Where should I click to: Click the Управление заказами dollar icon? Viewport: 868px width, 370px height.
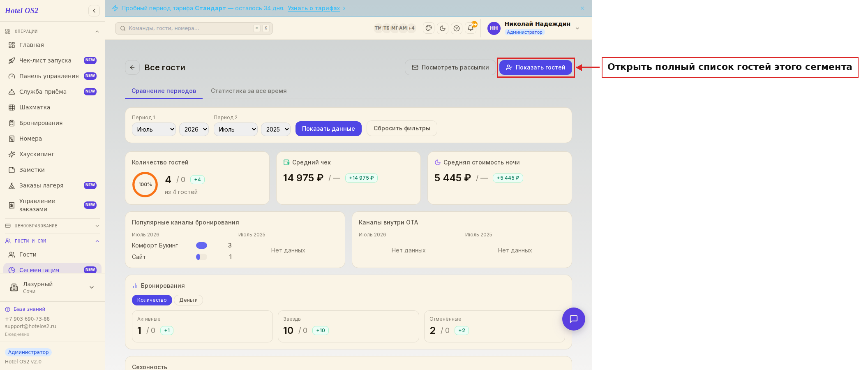[12, 205]
